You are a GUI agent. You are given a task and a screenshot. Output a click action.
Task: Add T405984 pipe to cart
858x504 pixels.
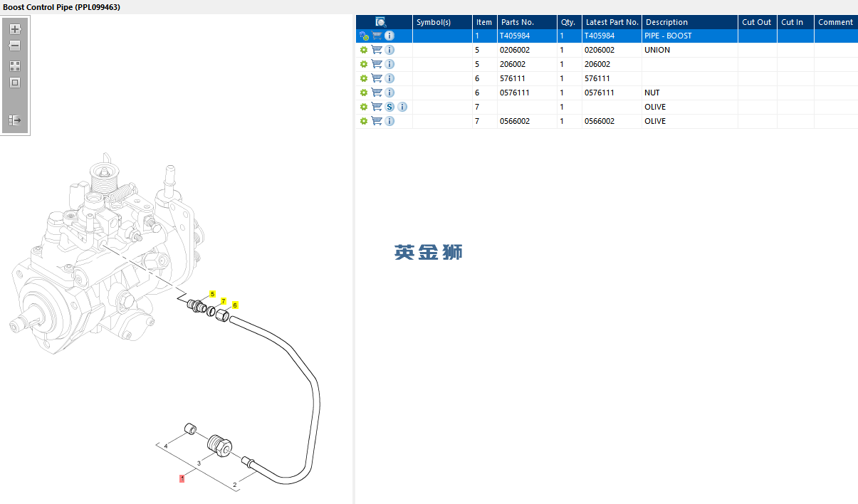click(377, 36)
